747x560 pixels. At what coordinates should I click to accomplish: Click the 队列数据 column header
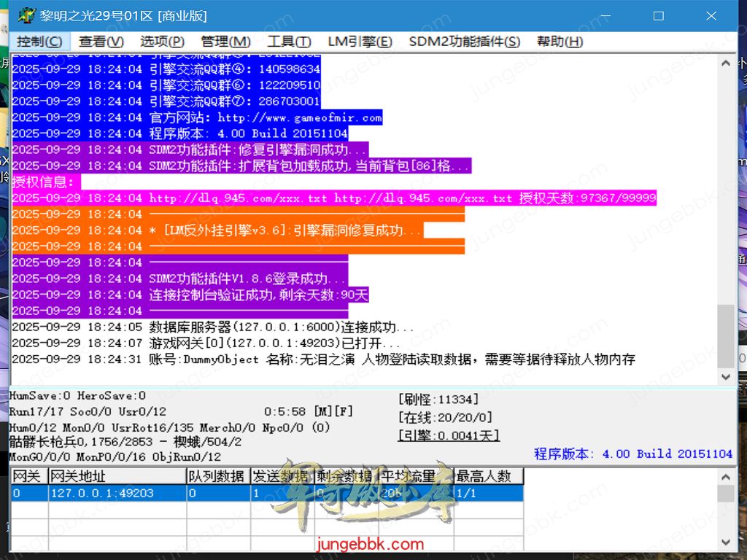[x=217, y=477]
